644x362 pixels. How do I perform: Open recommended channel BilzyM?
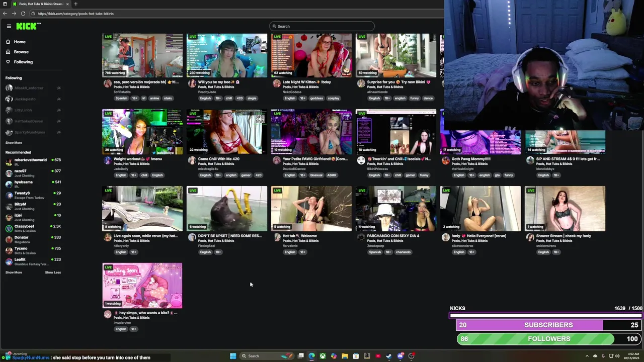(33, 206)
